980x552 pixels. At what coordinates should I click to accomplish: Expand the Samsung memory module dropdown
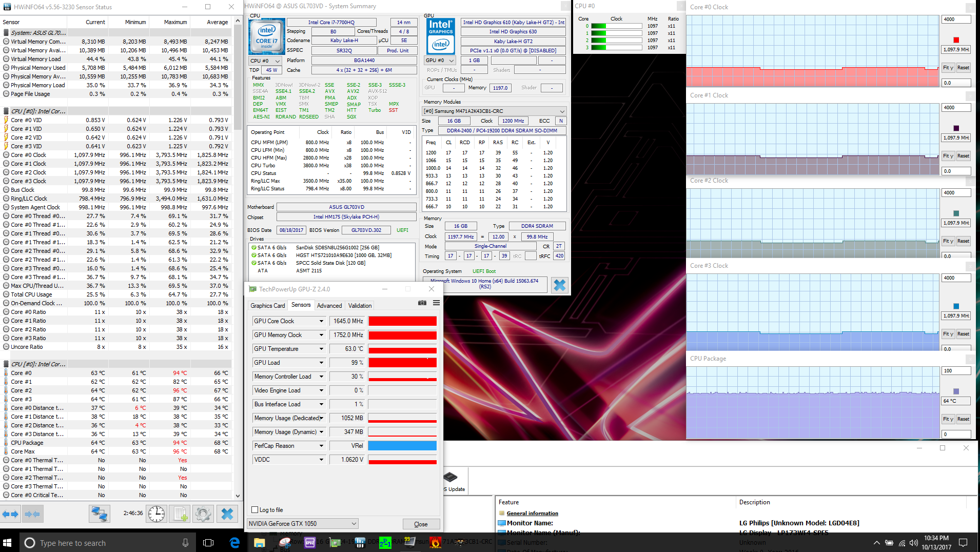[494, 111]
